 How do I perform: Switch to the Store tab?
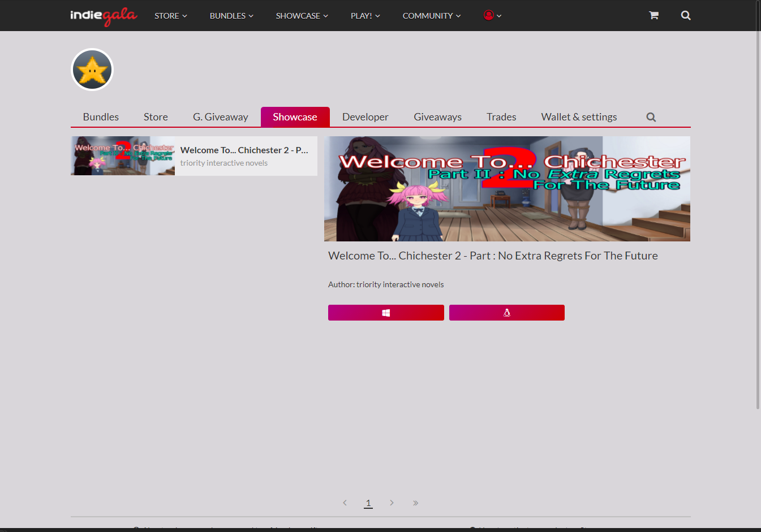(156, 117)
